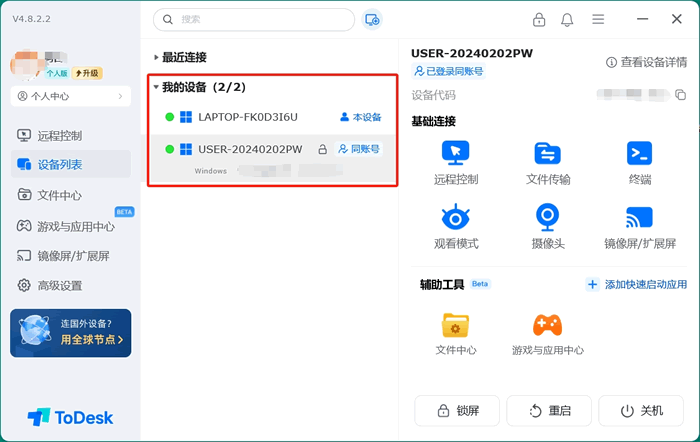Viewport: 700px width, 442px height.
Task: Collapse the 我的设备 device group
Action: (156, 88)
